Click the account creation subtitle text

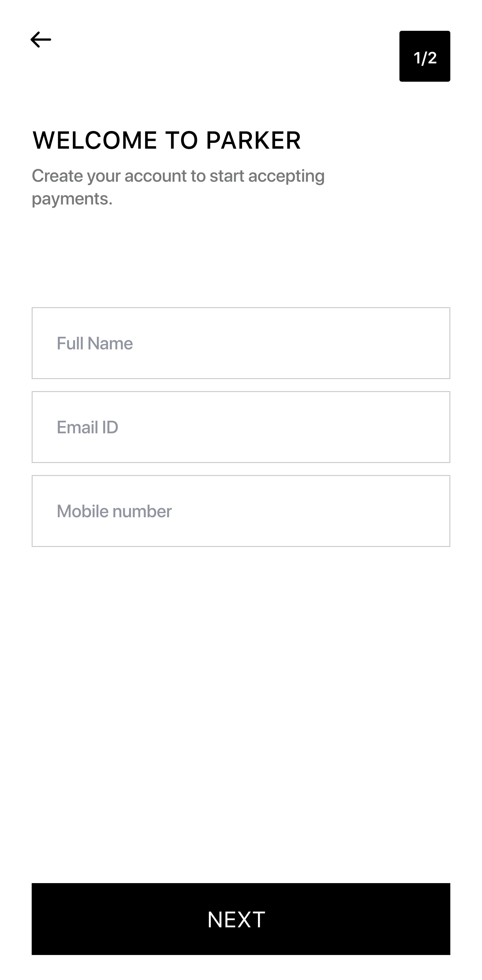click(x=178, y=176)
